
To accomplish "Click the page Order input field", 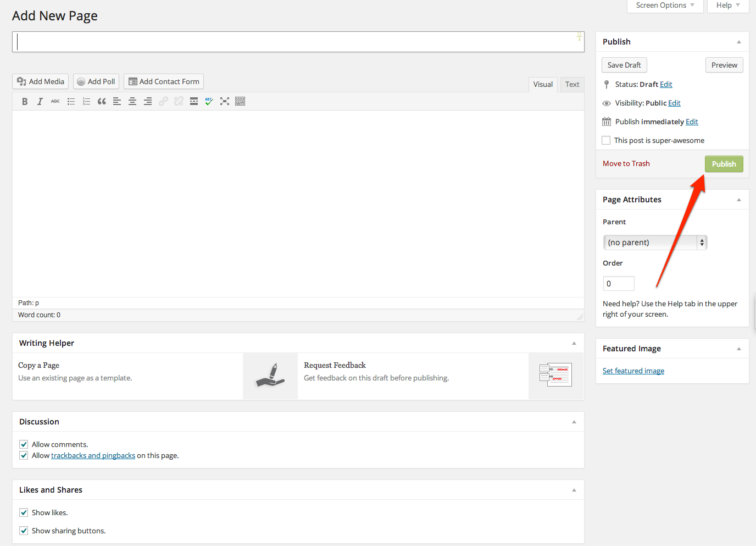I will 619,284.
